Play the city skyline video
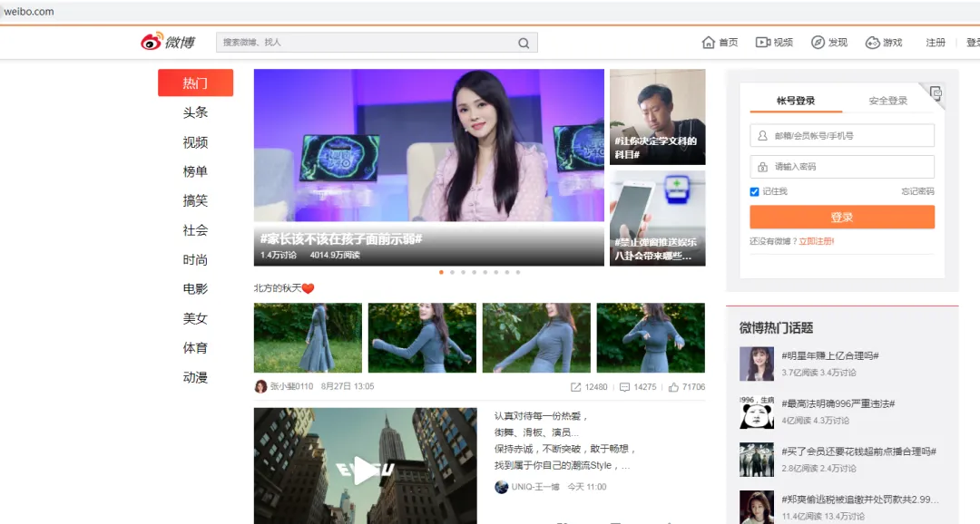 pyautogui.click(x=365, y=469)
